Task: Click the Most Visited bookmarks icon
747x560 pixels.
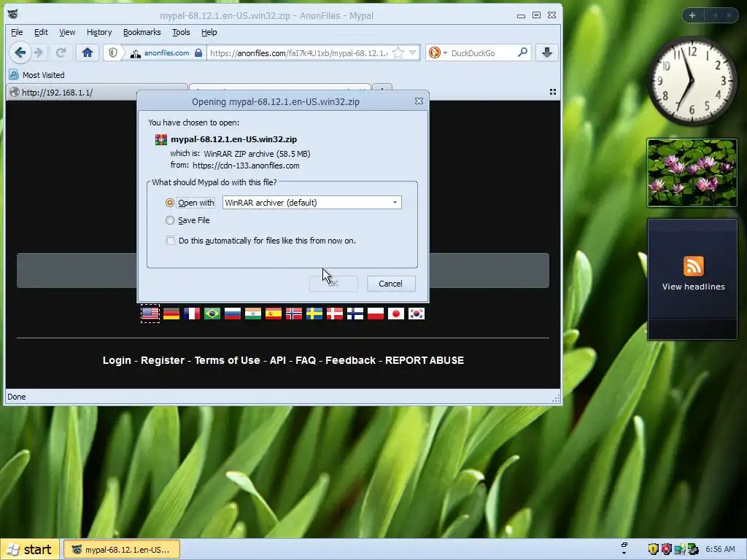Action: [14, 75]
